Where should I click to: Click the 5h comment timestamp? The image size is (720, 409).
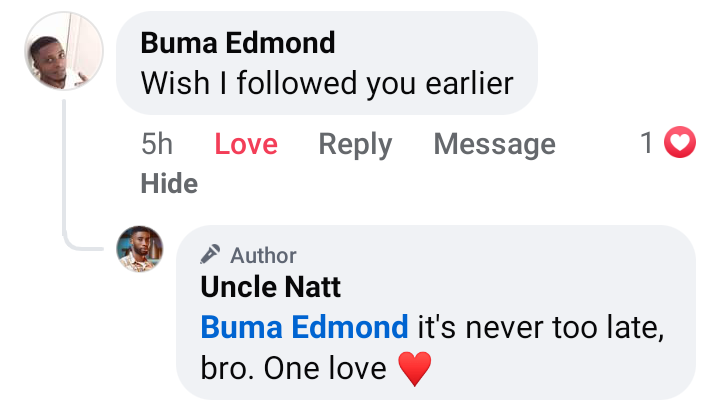pos(157,144)
